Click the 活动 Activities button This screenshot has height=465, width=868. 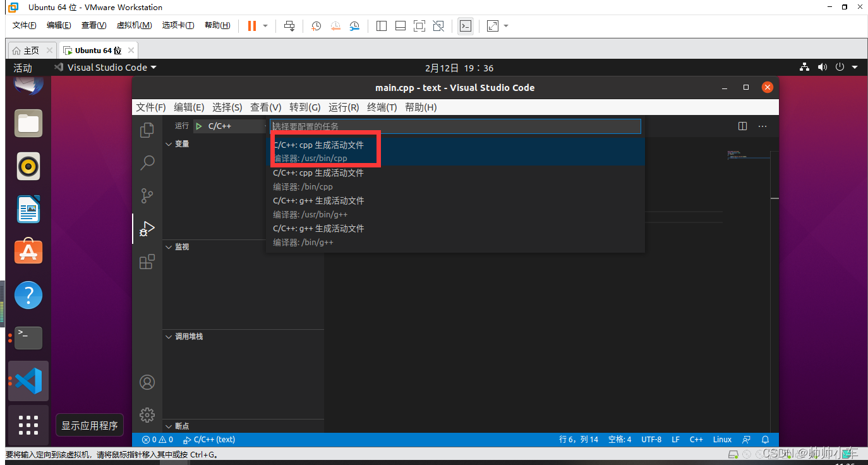pyautogui.click(x=23, y=68)
